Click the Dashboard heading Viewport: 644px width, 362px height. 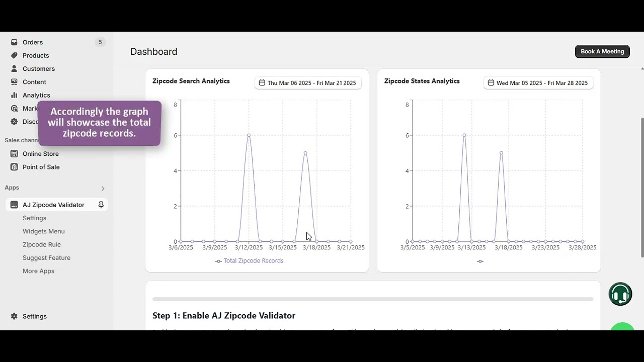154,51
